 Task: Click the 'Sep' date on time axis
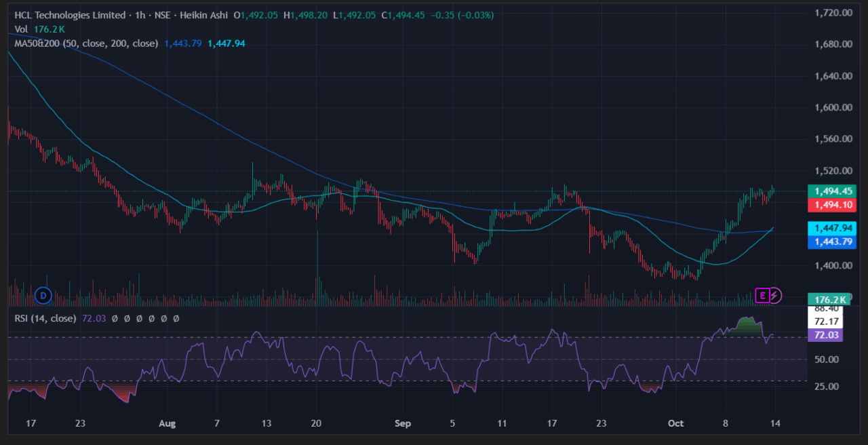point(403,424)
